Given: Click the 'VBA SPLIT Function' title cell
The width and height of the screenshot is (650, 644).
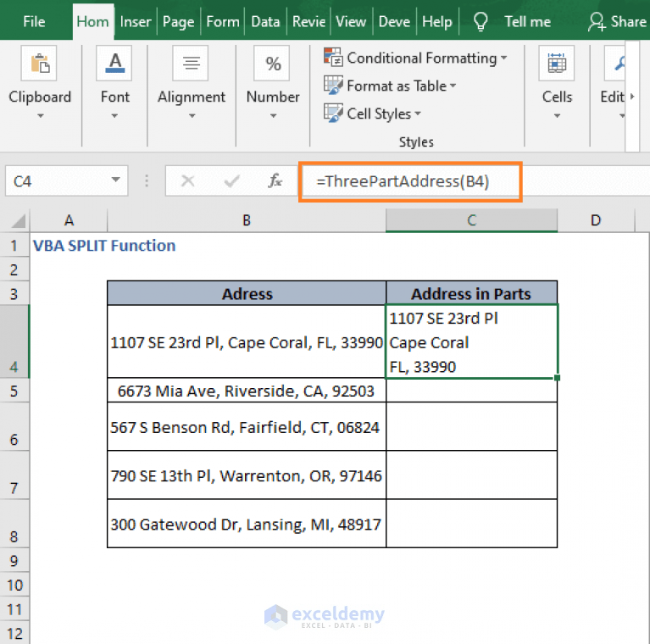Looking at the screenshot, I should pos(104,246).
